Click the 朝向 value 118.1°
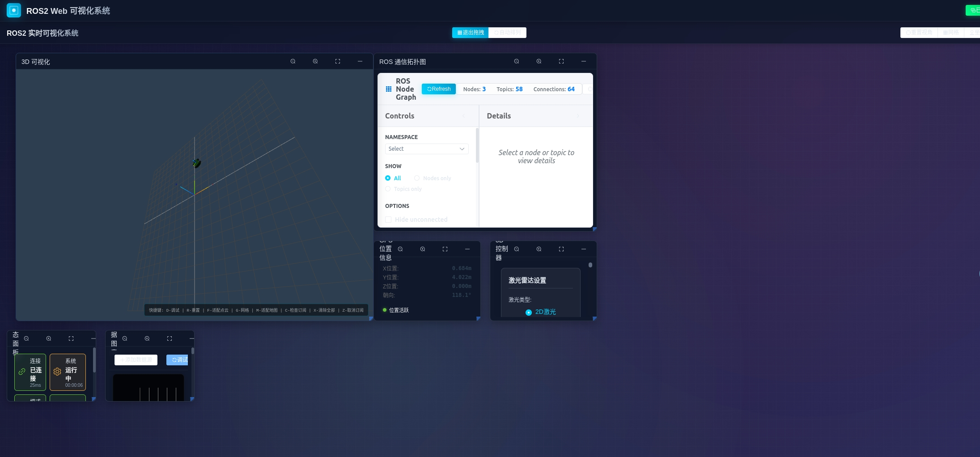The width and height of the screenshot is (980, 457). (462, 295)
